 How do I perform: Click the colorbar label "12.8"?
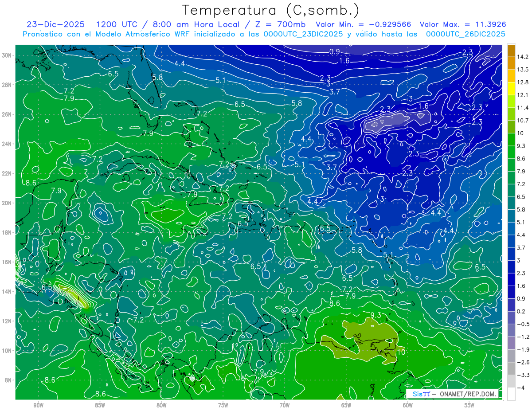523,82
